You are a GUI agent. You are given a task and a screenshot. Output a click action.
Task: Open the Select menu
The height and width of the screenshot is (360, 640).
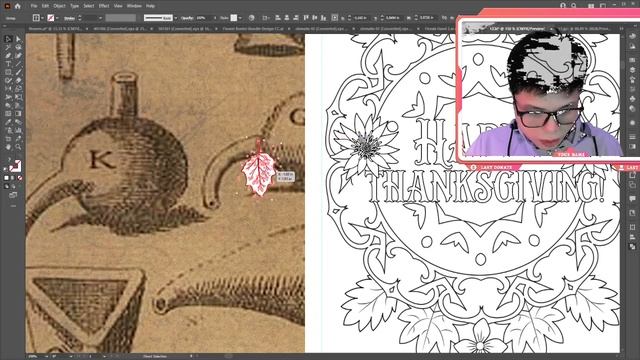(89, 6)
